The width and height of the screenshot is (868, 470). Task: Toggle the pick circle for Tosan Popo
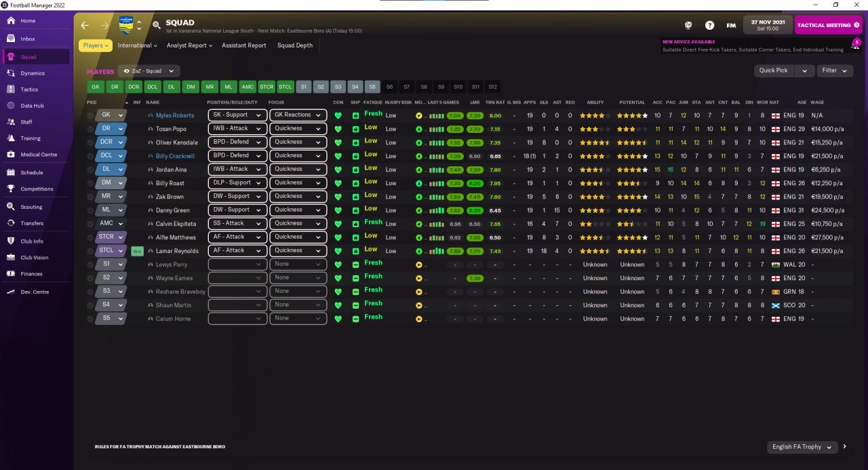[90, 129]
